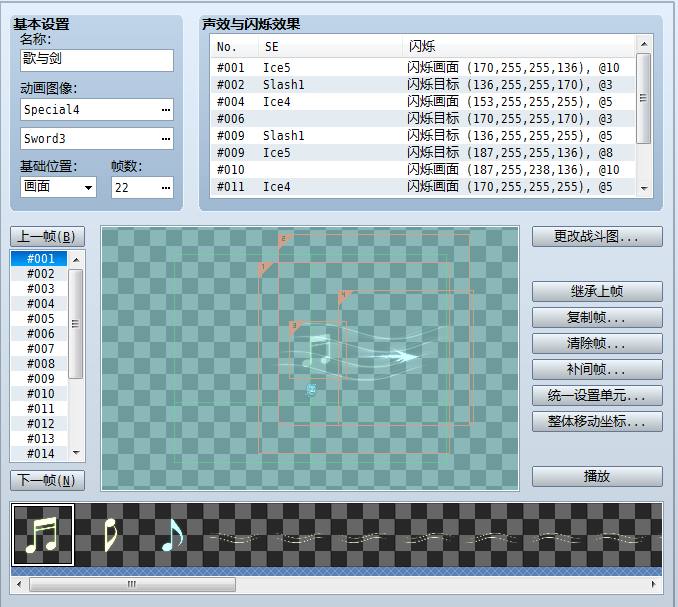Select frame #005 in frame list
This screenshot has width=678, height=607.
[x=39, y=319]
